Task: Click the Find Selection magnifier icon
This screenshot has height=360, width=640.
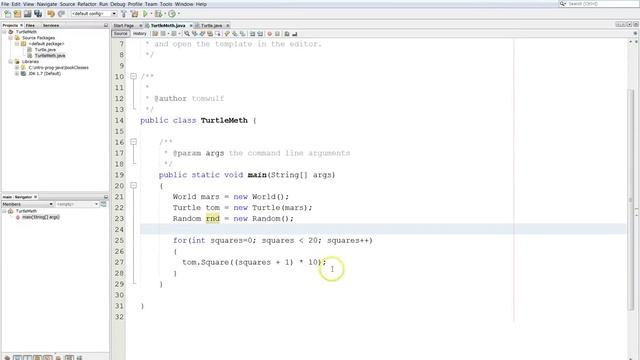Action: pyautogui.click(x=187, y=33)
